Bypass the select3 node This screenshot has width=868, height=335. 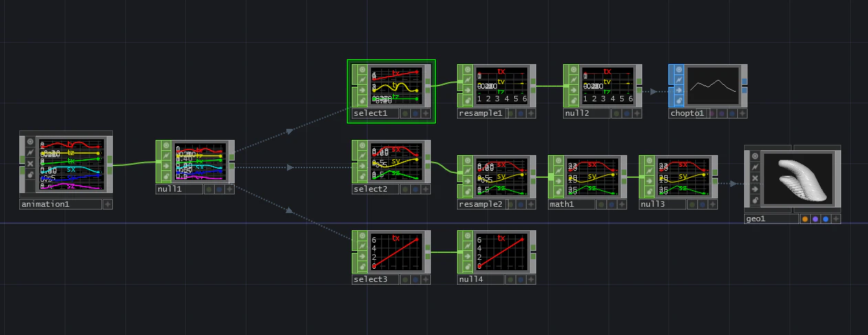point(362,256)
